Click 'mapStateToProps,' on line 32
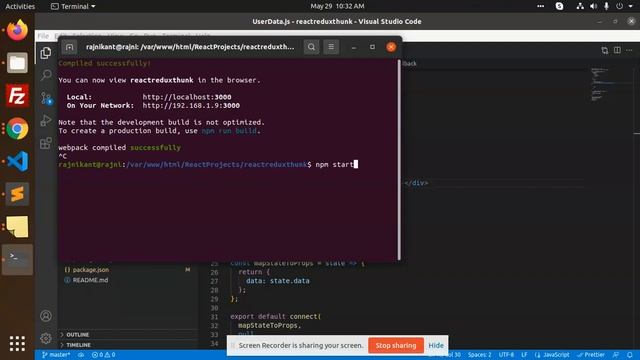 [269, 325]
